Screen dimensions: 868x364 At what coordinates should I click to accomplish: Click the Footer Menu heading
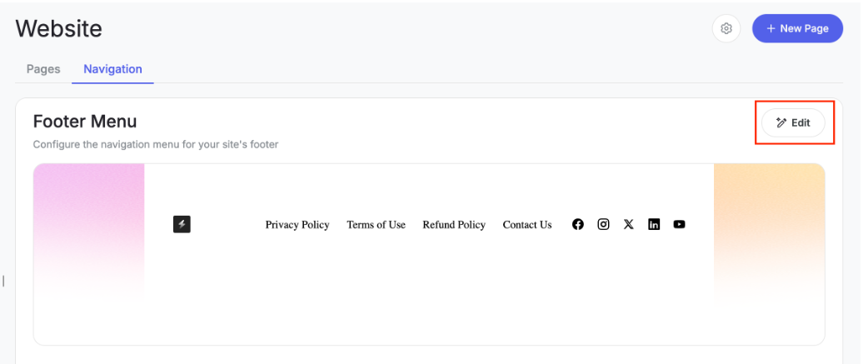click(85, 122)
